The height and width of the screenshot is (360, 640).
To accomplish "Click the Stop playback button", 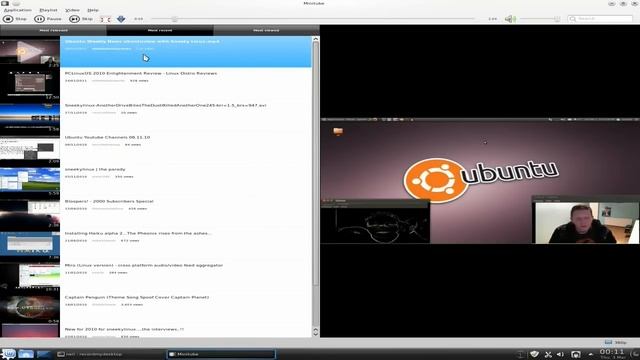I will (15, 19).
